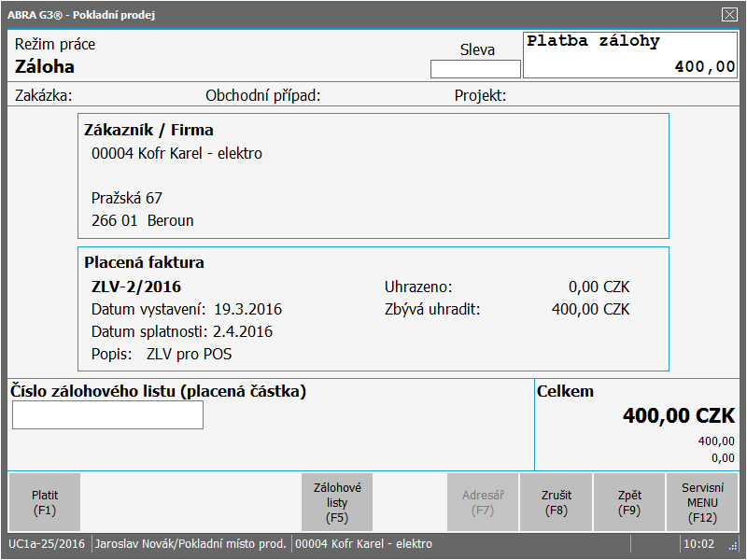Click the Datum splatnosti date line
The width and height of the screenshot is (747, 560).
tap(182, 331)
